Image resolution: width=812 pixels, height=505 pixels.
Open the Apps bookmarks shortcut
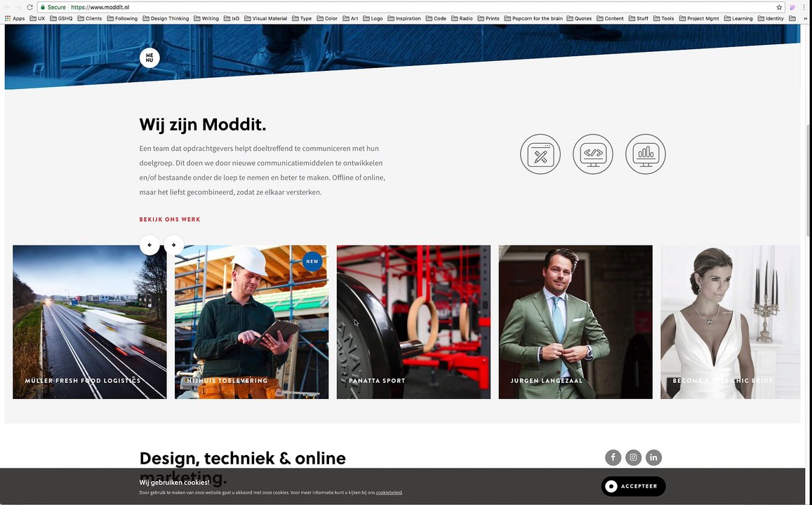pyautogui.click(x=15, y=18)
